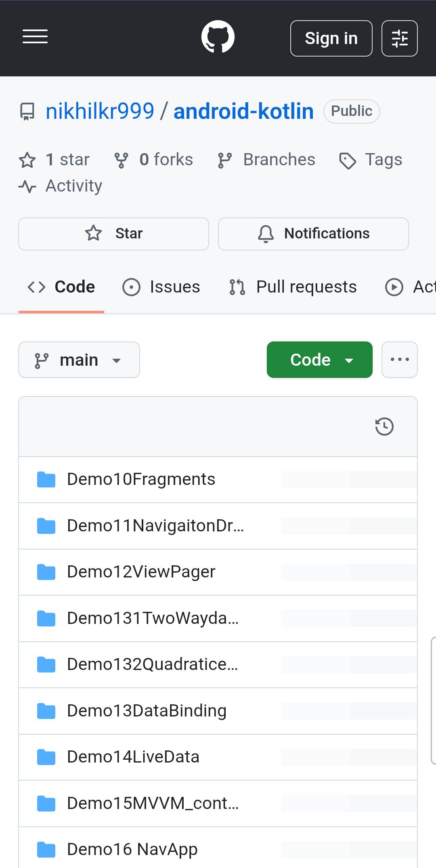This screenshot has height=868, width=436.
Task: Click the code brackets icon in Code tab
Action: (36, 287)
